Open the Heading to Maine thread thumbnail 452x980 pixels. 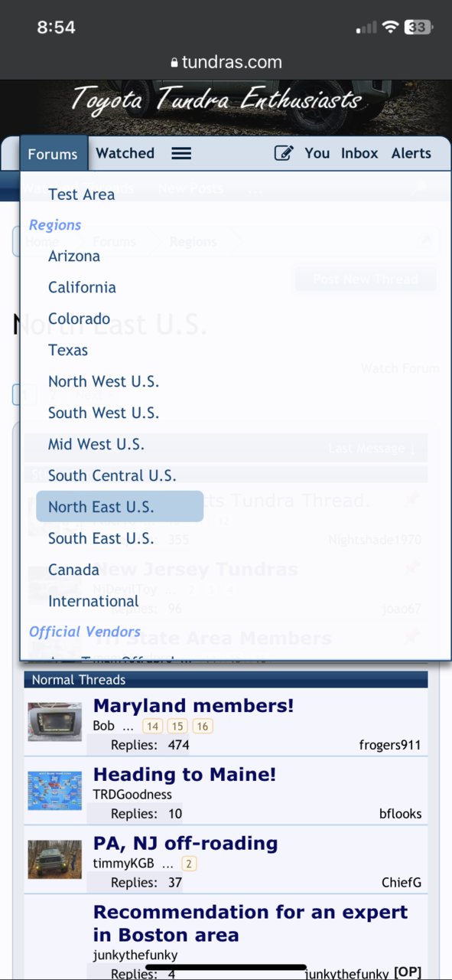pyautogui.click(x=54, y=791)
